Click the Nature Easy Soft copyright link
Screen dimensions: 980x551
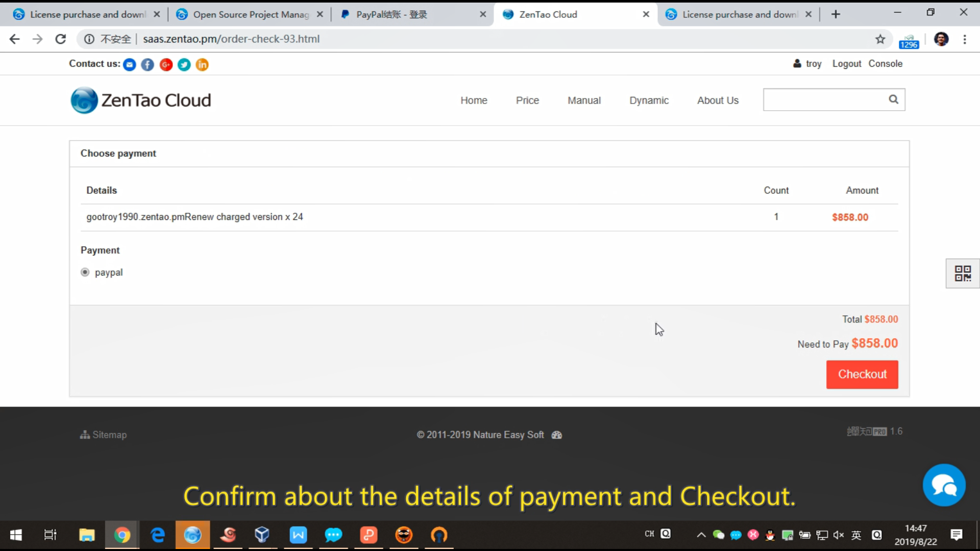508,435
